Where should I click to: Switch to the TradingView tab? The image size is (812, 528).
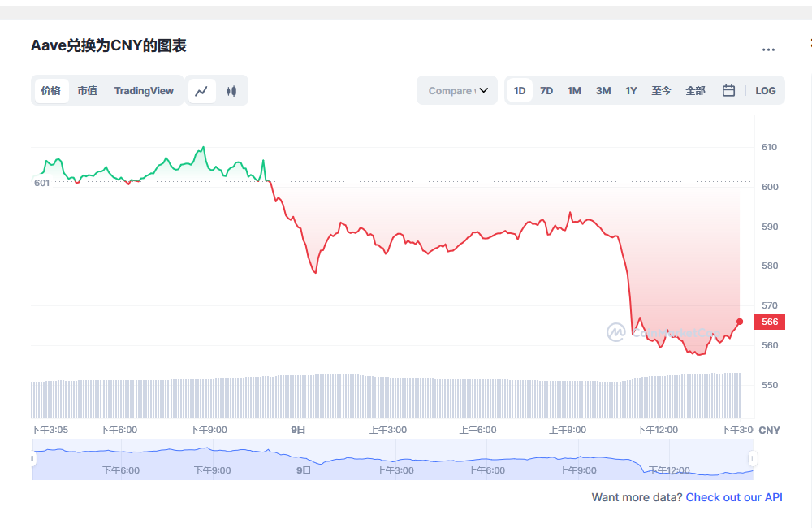point(144,91)
